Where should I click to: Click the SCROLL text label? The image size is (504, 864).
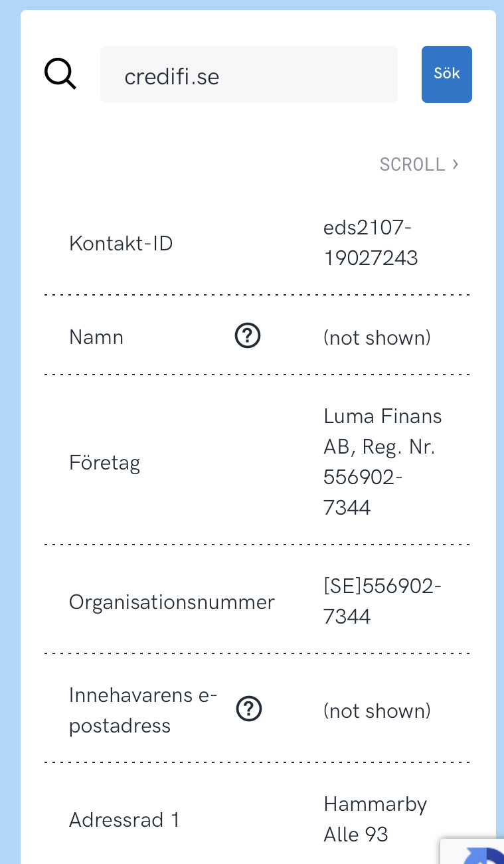[x=412, y=164]
